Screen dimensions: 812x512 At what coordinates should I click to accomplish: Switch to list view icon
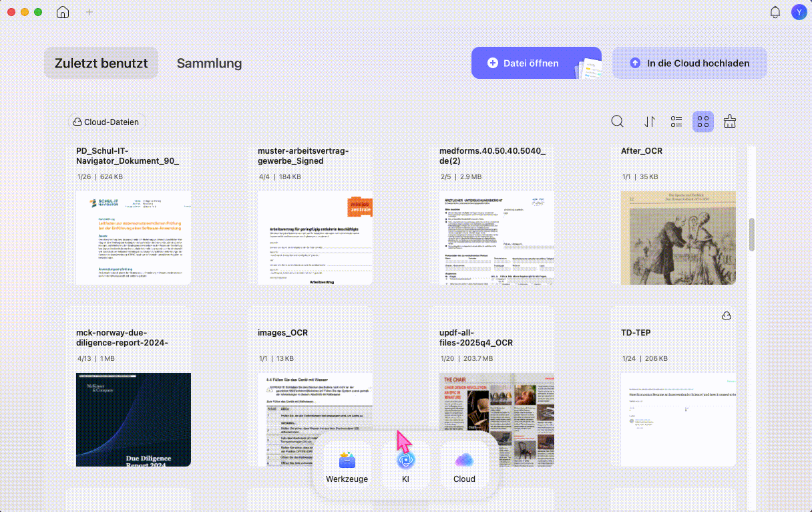[x=676, y=122]
